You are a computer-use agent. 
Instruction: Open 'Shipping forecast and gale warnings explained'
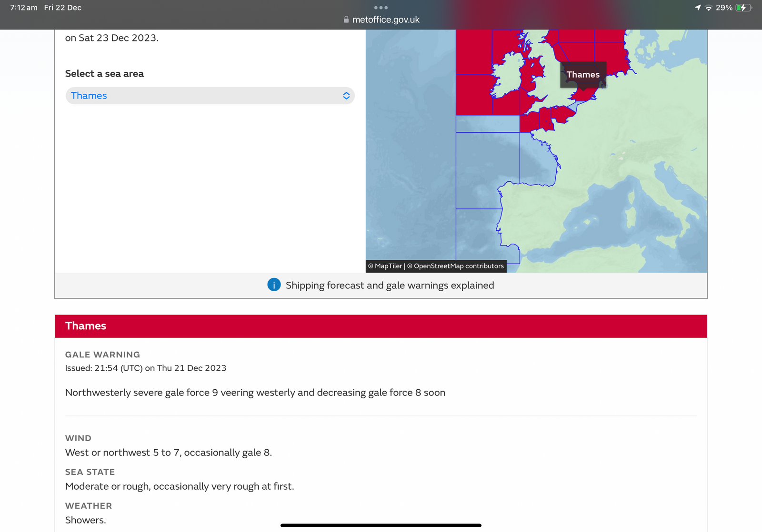pyautogui.click(x=390, y=286)
